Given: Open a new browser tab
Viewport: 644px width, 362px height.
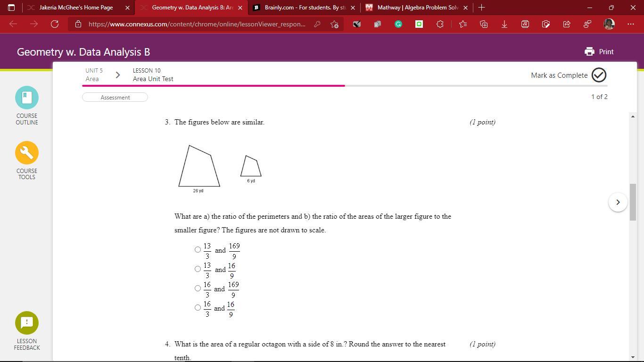Looking at the screenshot, I should click(x=481, y=8).
